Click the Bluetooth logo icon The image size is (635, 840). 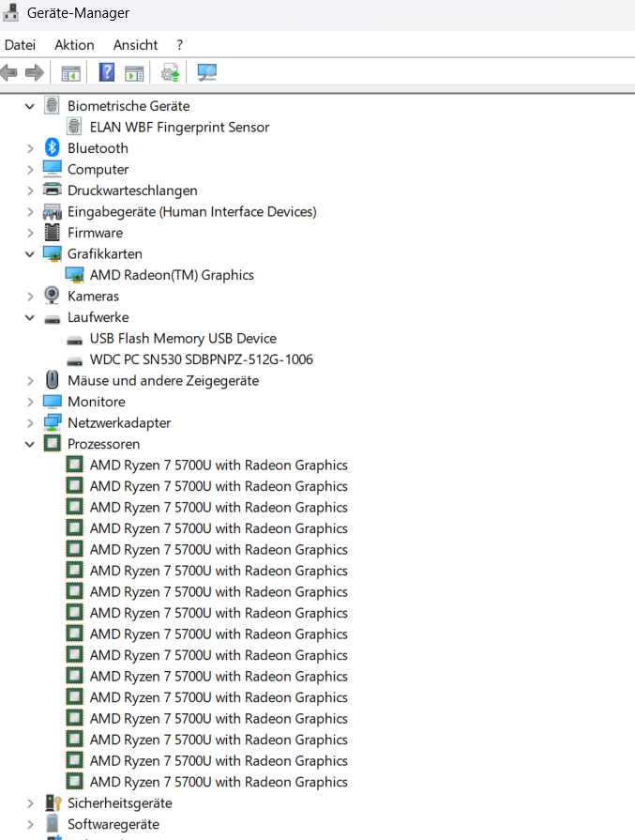pos(52,147)
